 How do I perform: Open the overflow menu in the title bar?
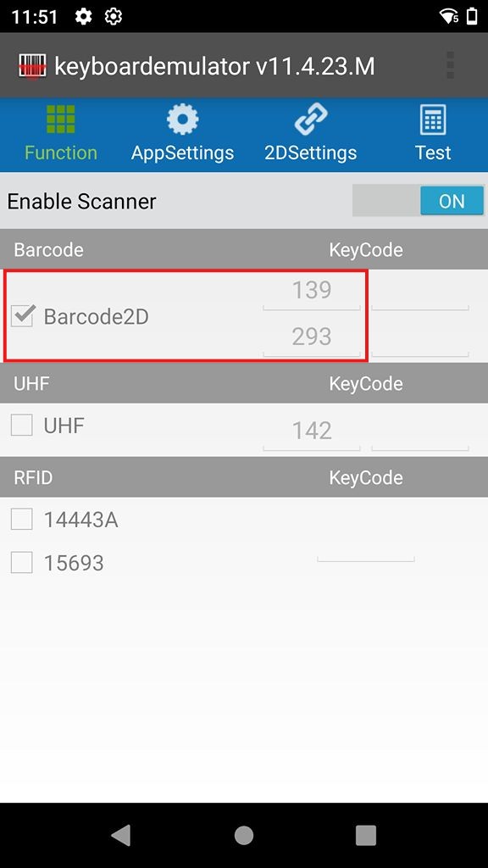click(x=449, y=65)
